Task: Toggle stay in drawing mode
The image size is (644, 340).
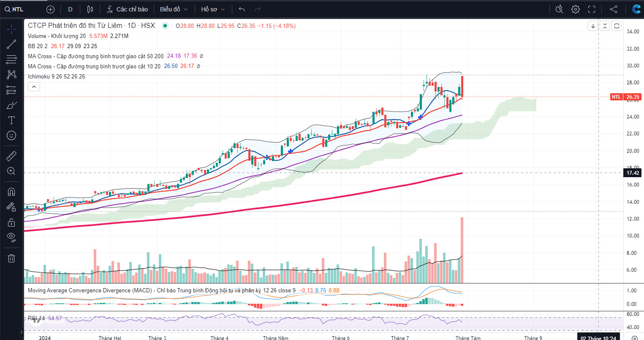Action: coord(11,207)
